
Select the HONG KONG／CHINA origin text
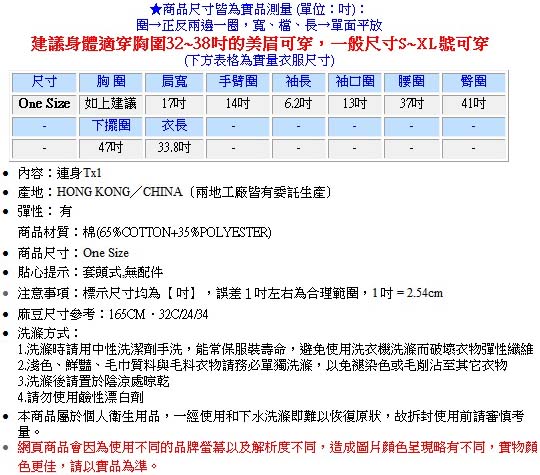(x=120, y=192)
